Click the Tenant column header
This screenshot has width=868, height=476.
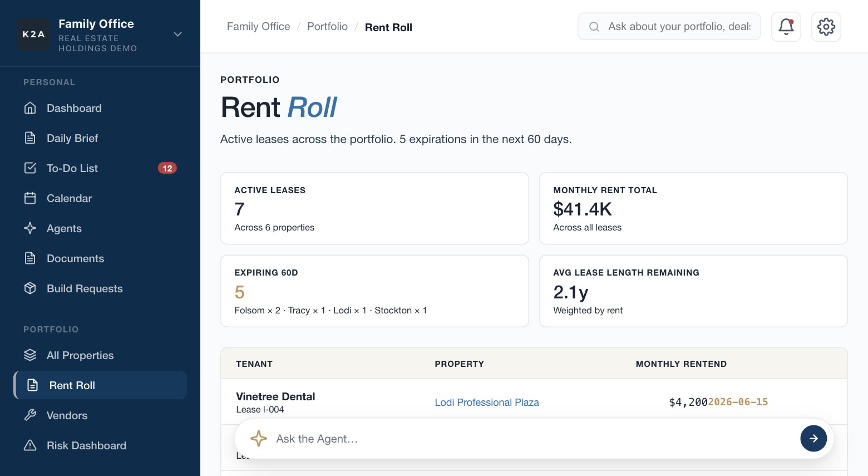[254, 364]
